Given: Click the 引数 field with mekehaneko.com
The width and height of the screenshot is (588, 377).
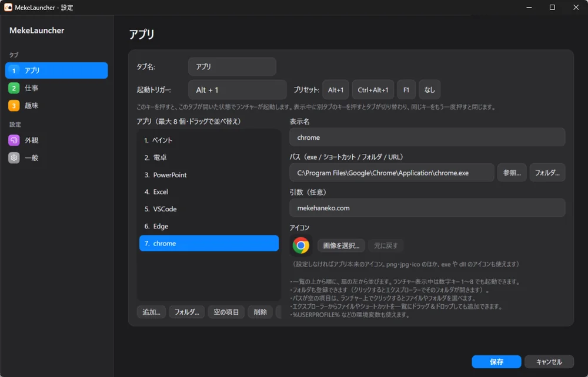Looking at the screenshot, I should [x=427, y=208].
